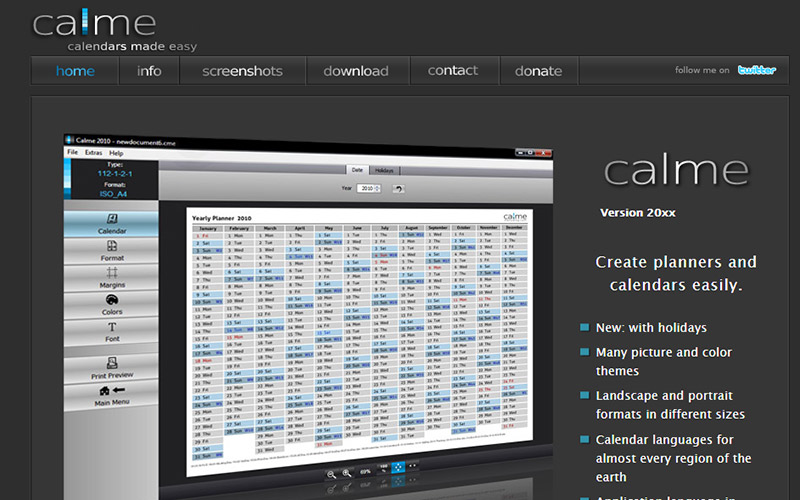Open the contact page
This screenshot has height=500, width=800.
pyautogui.click(x=453, y=70)
